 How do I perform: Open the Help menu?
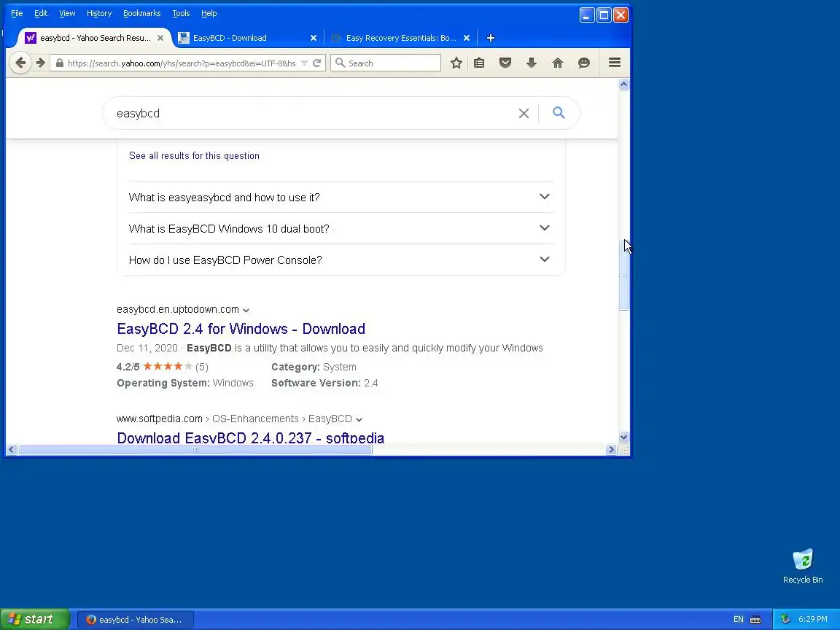pyautogui.click(x=209, y=13)
